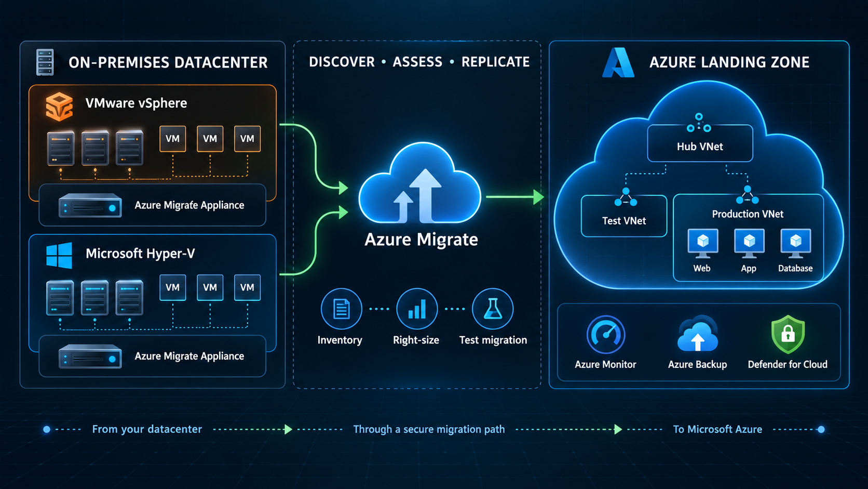Click the appliance device icon under VMware vSphere
868x489 pixels.
(90, 205)
